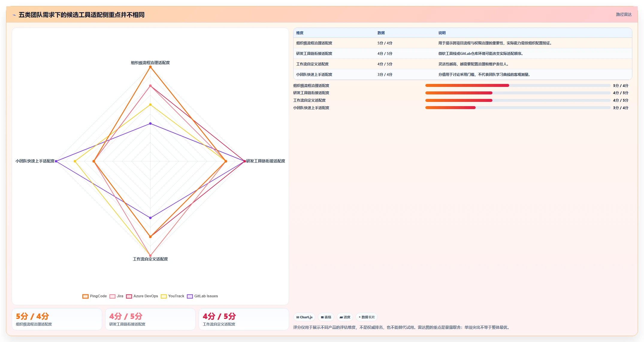Click the yellow YouTrack point on top axis
Viewport: 644px width, 342px height.
[150, 105]
